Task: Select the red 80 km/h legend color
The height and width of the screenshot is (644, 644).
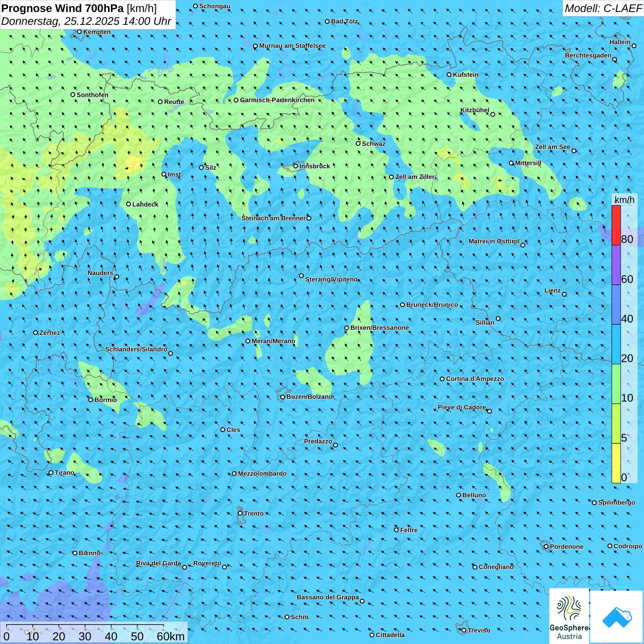Action: pos(616,225)
